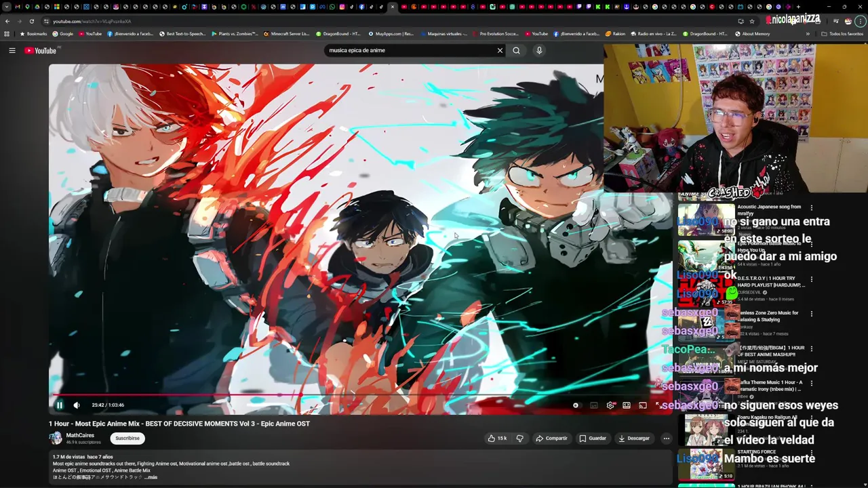Viewport: 868px width, 488px height.
Task: Reload the page
Action: (x=31, y=21)
